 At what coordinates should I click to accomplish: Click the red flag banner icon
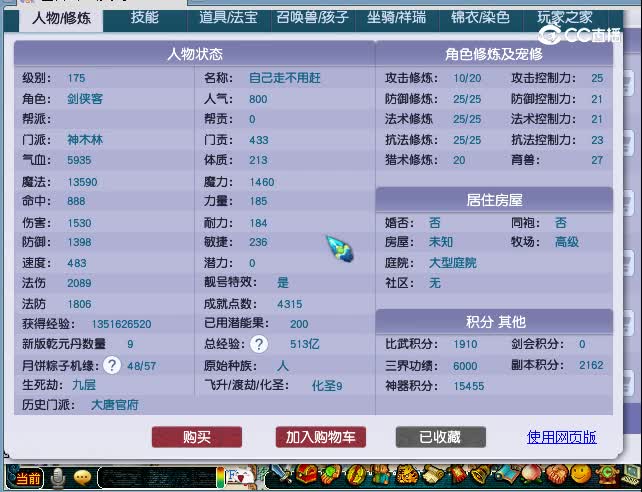pos(458,475)
